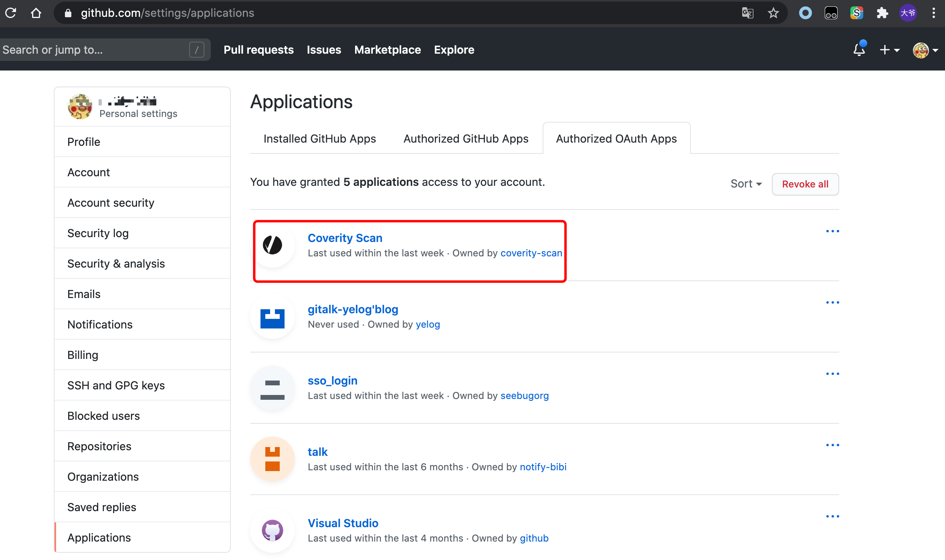
Task: Open Saved replies in sidebar
Action: (x=142, y=507)
